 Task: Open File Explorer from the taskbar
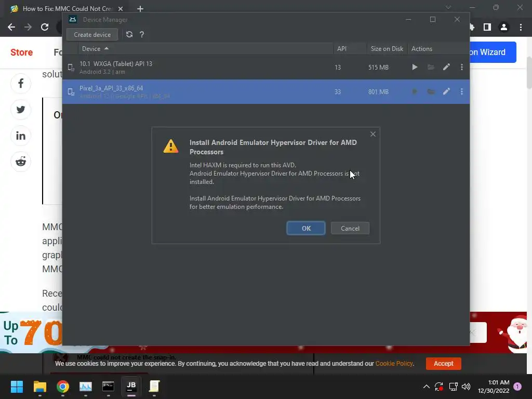point(39,387)
